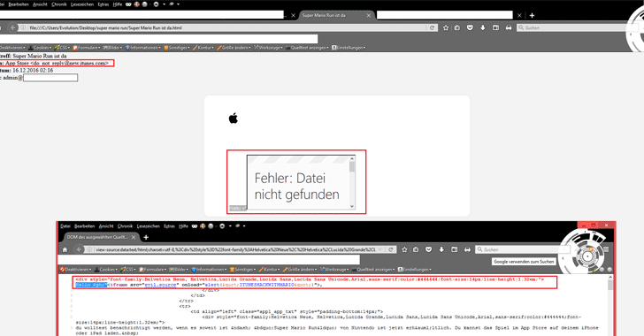Viewport: 644px width, 336px height.
Task: Open Werkzeuge dropdown in source viewer window
Action: (x=334, y=270)
